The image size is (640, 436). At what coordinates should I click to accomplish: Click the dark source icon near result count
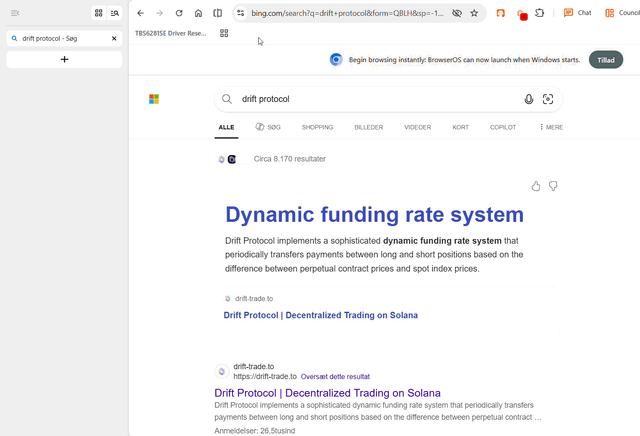click(232, 159)
